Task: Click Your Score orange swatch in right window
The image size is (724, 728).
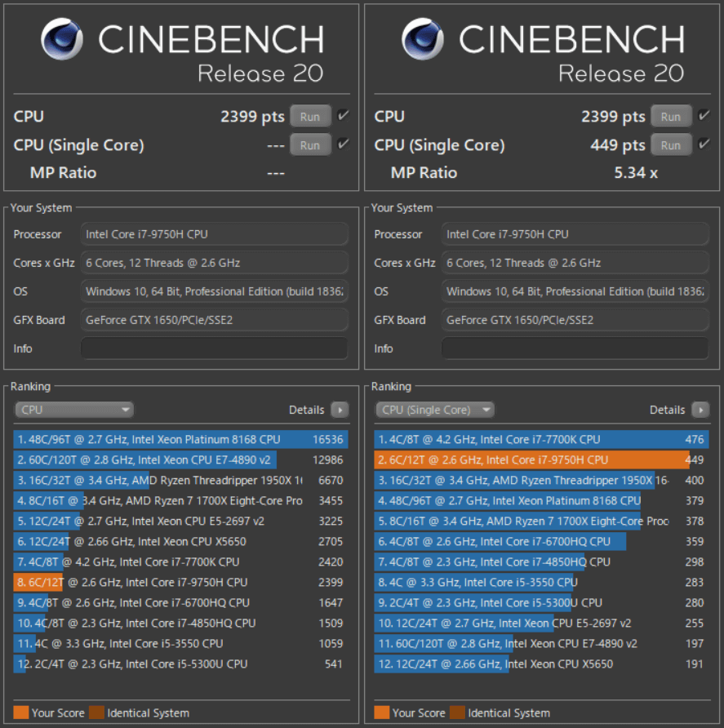Action: click(382, 712)
